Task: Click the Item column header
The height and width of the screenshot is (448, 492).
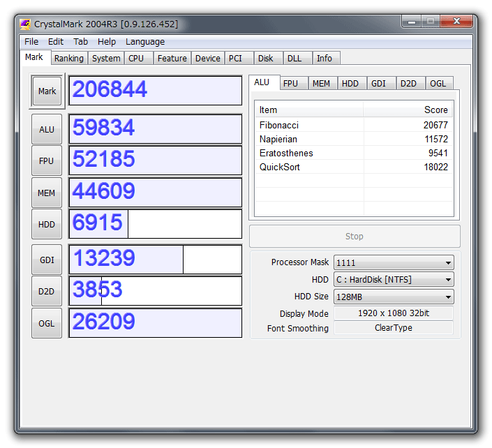Action: 309,110
